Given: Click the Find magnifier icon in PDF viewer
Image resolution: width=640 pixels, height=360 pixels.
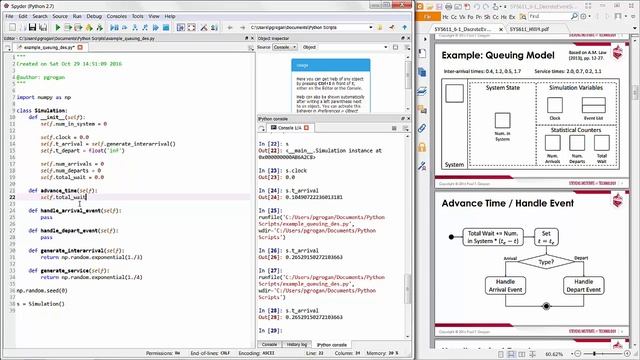Looking at the screenshot, I should 574,16.
